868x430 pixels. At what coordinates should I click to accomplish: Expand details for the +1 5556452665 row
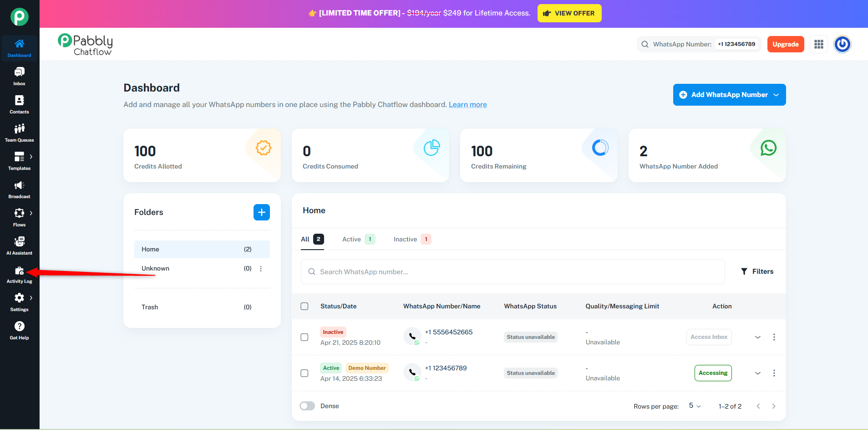(x=758, y=337)
